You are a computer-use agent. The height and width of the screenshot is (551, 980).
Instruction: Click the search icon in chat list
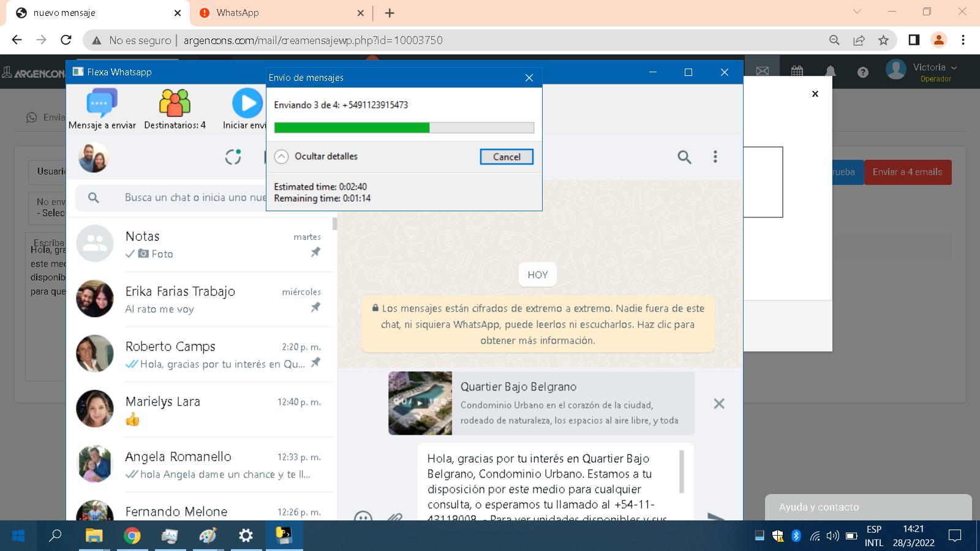pos(93,197)
